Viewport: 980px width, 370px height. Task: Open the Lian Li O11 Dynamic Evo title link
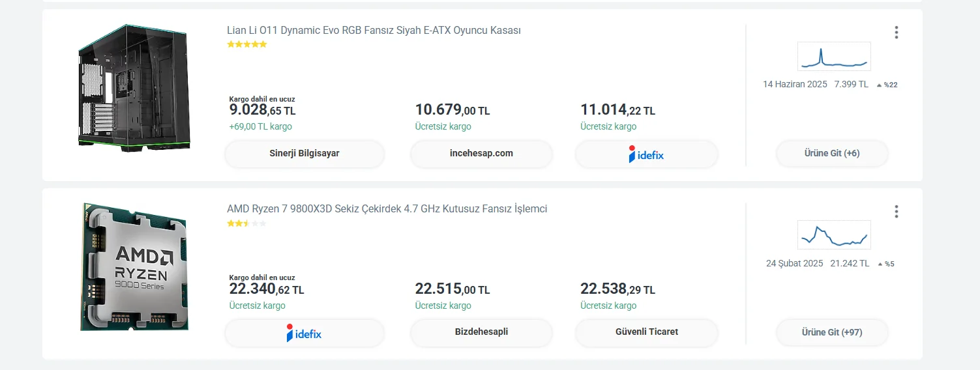tap(374, 31)
